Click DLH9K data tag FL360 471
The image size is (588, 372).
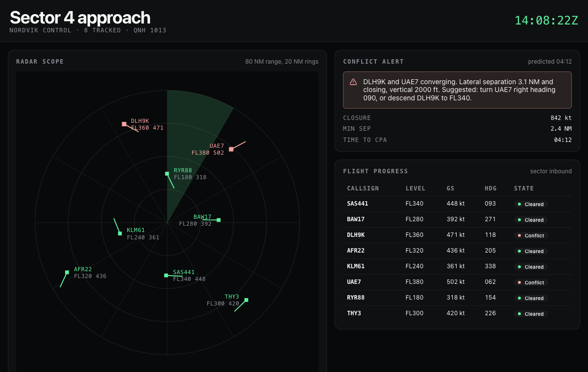point(147,128)
